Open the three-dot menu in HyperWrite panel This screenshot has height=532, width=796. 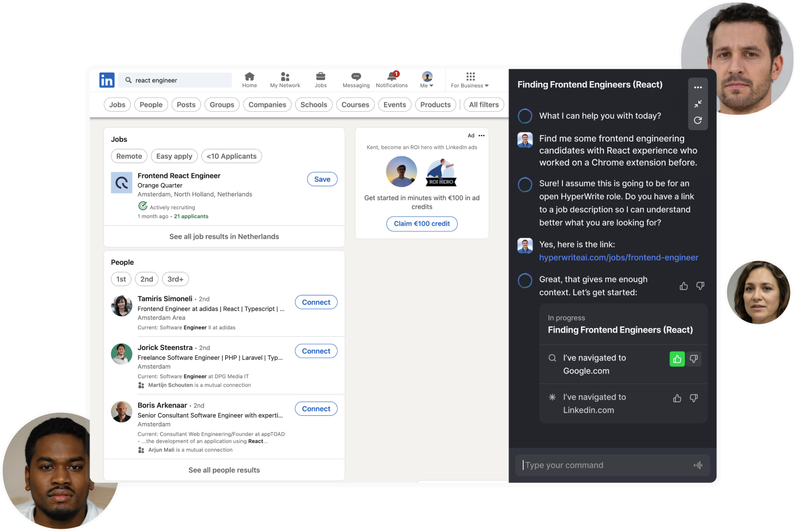point(698,87)
